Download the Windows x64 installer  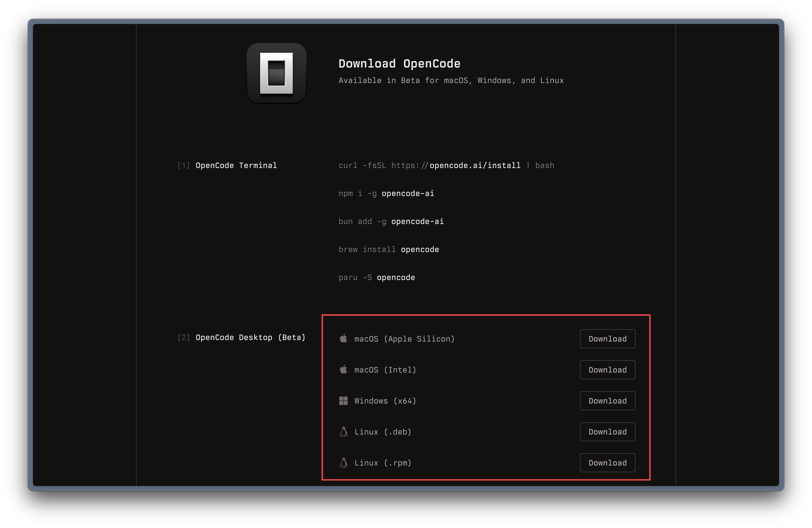[607, 401]
